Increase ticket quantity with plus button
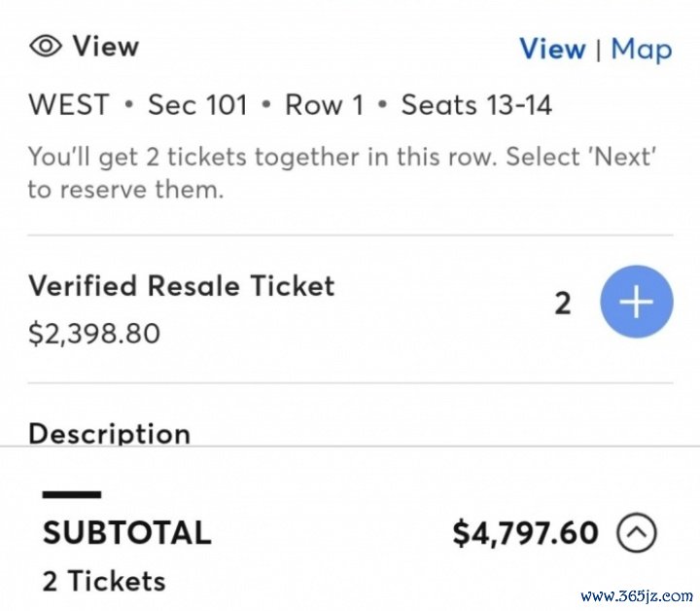This screenshot has height=611, width=700. click(637, 303)
